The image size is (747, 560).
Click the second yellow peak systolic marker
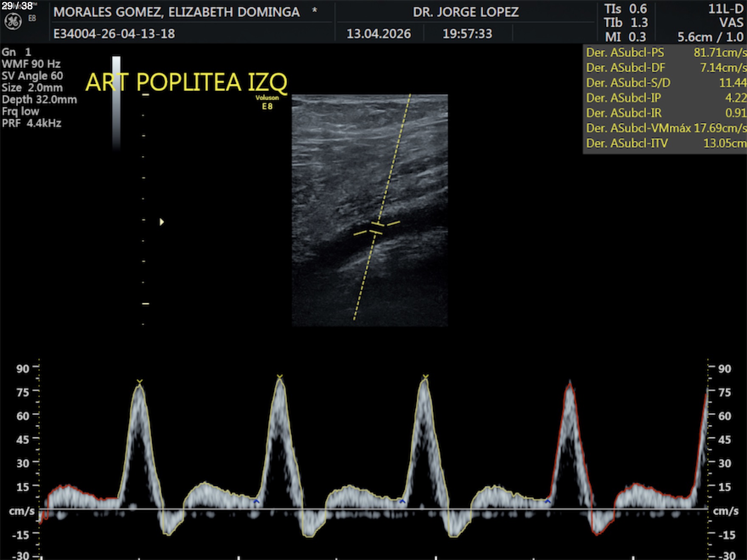pos(280,376)
